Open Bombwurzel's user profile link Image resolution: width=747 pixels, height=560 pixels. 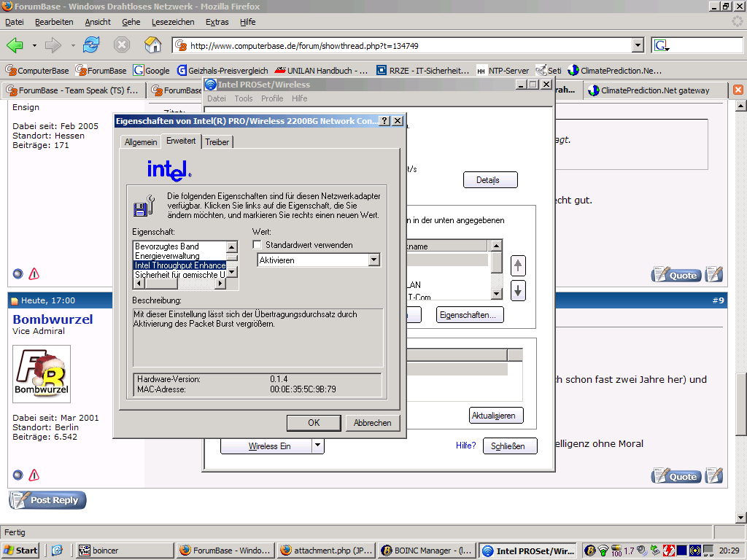53,319
